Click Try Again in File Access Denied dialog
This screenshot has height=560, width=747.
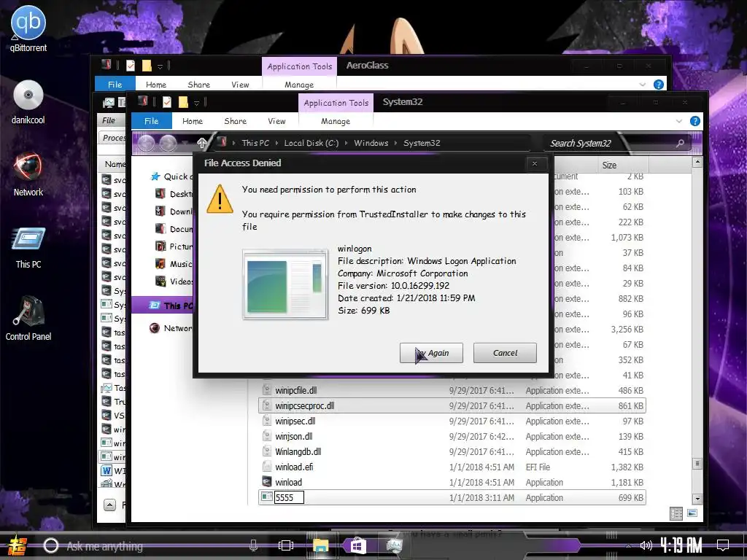(431, 353)
